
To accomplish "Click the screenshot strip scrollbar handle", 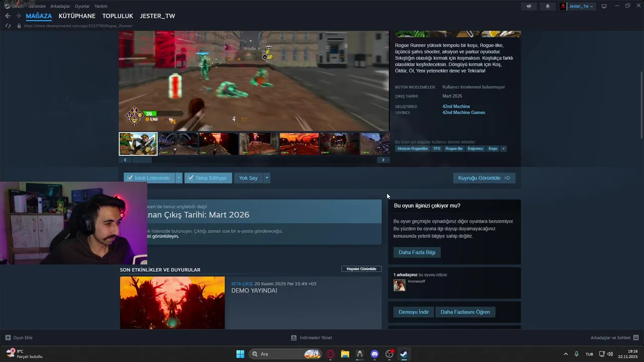I will [141, 160].
